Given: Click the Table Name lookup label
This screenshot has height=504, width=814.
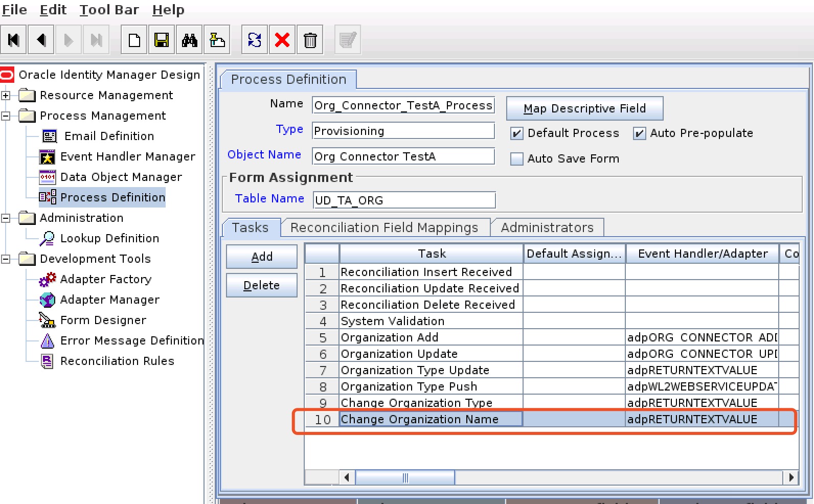Looking at the screenshot, I should [x=269, y=198].
